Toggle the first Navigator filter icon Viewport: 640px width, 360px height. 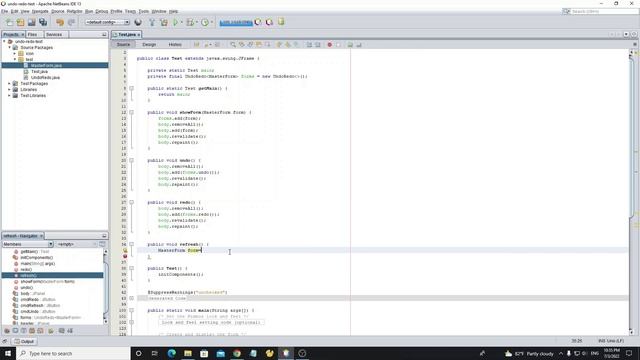click(7, 331)
